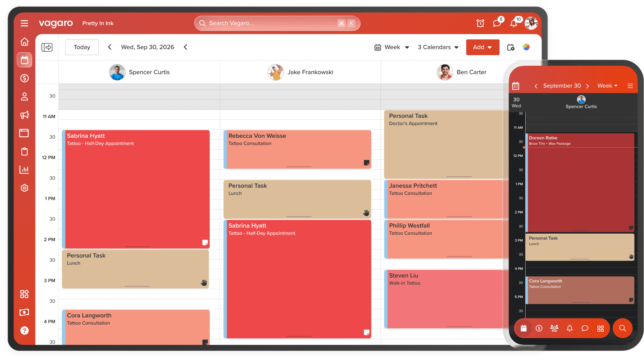The image size is (644, 360).
Task: Click the Today button
Action: tap(82, 47)
